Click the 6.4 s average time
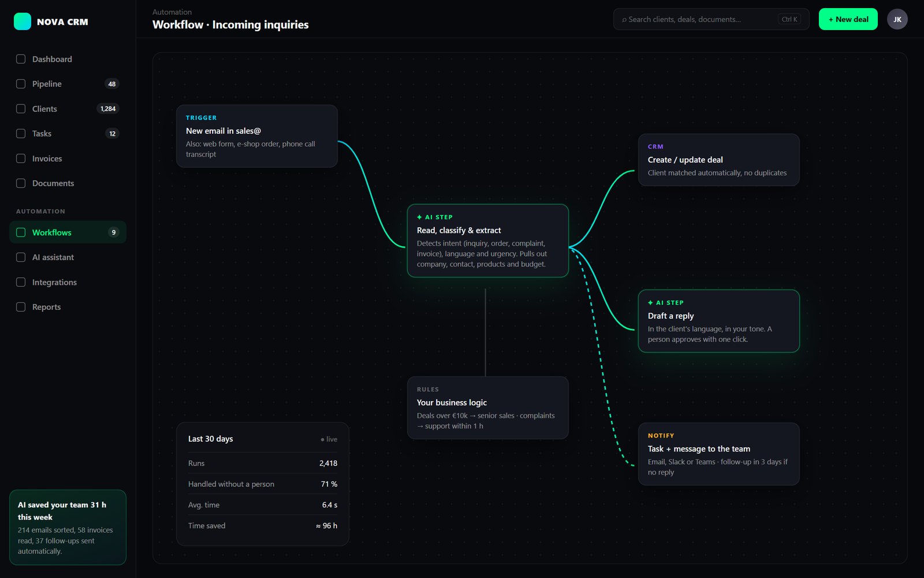The height and width of the screenshot is (578, 924). coord(330,505)
